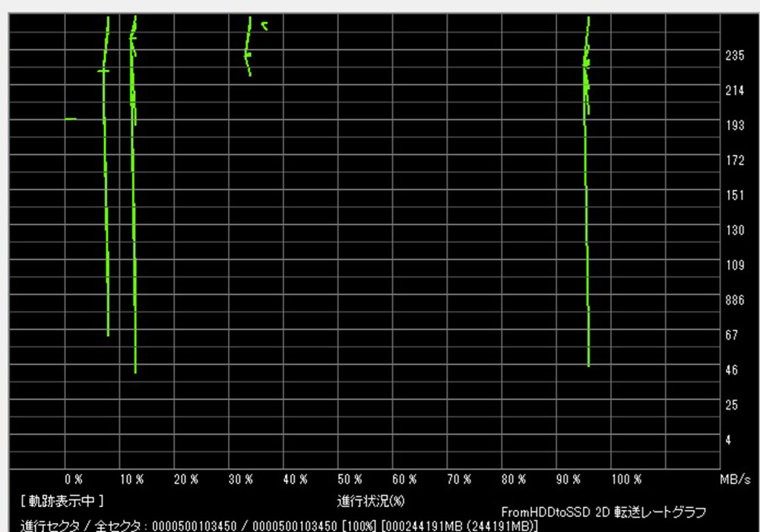The image size is (760, 532).
Task: Click the short horizontal green dash near 193
Action: [x=71, y=119]
